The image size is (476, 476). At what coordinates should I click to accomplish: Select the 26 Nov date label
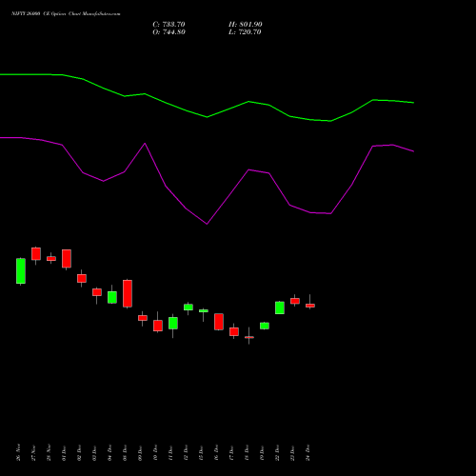coord(18,452)
